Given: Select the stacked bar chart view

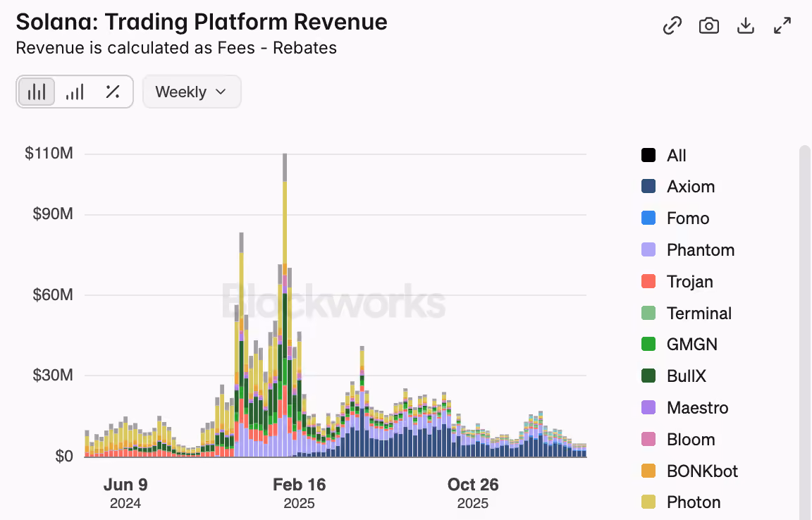Looking at the screenshot, I should [37, 92].
